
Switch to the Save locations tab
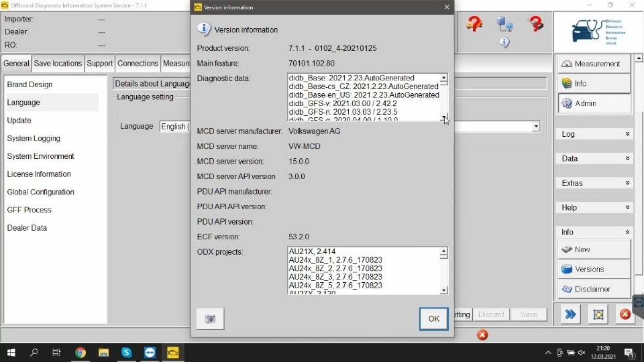[58, 64]
